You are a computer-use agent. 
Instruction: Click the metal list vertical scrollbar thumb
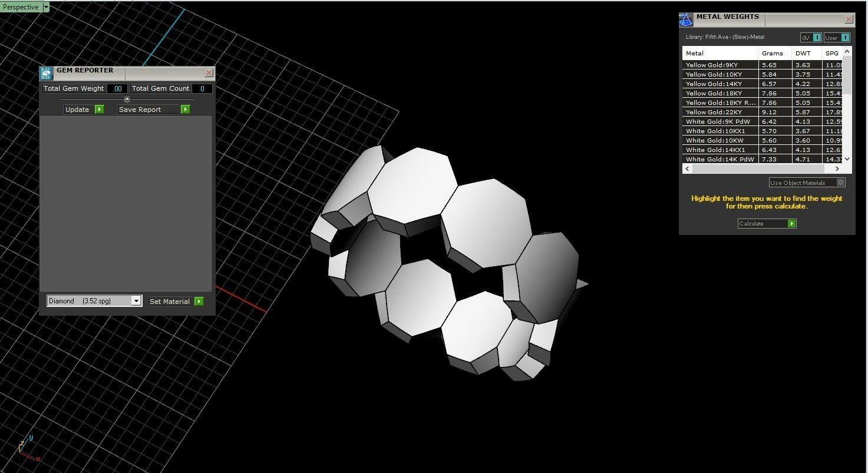[847, 75]
